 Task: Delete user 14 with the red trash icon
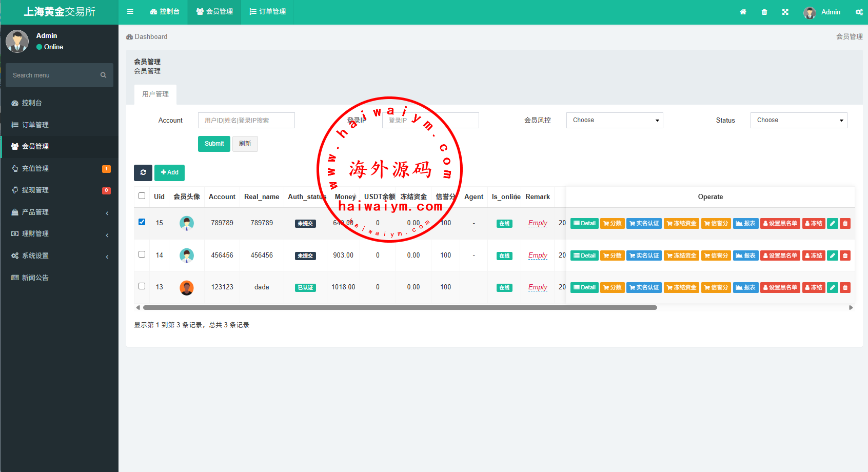[x=845, y=255]
